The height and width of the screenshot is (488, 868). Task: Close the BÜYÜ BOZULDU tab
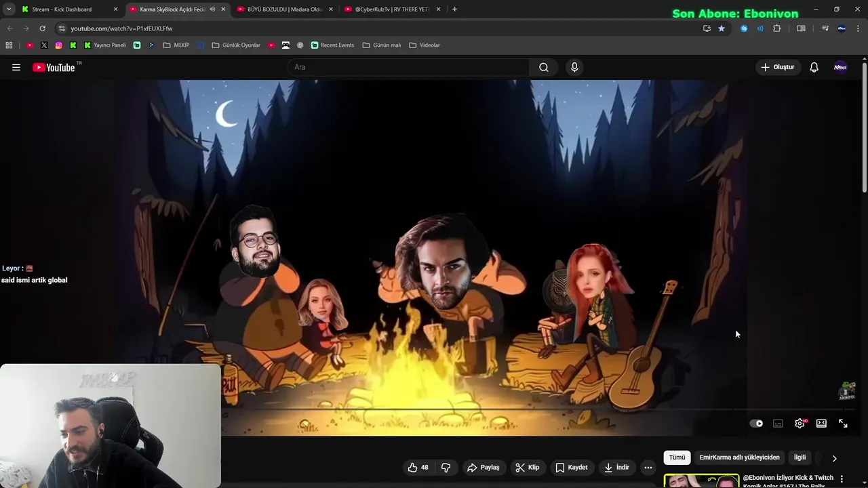click(x=331, y=9)
